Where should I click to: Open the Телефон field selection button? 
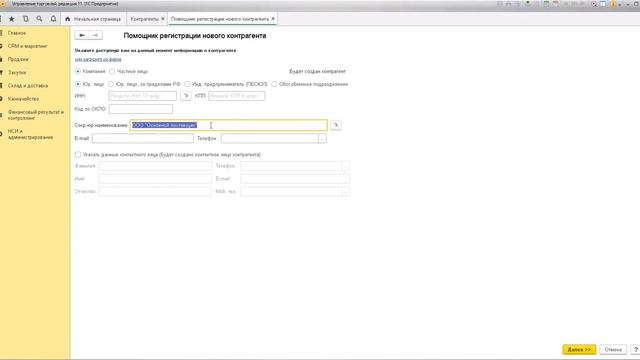(x=322, y=138)
